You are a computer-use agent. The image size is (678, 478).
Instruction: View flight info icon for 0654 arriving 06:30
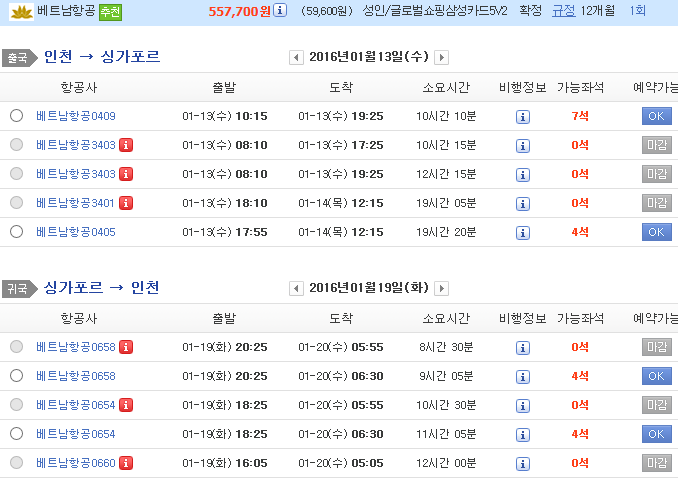coord(523,435)
